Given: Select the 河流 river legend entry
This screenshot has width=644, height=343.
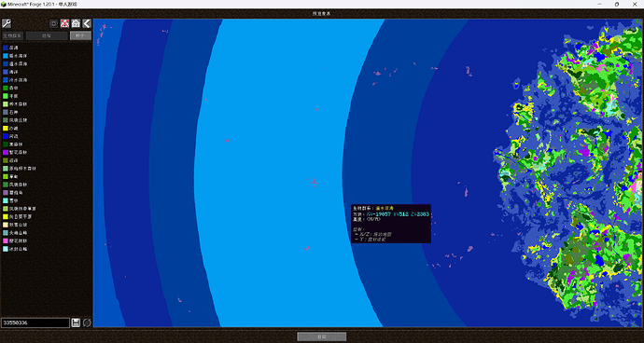Looking at the screenshot, I should pos(11,136).
